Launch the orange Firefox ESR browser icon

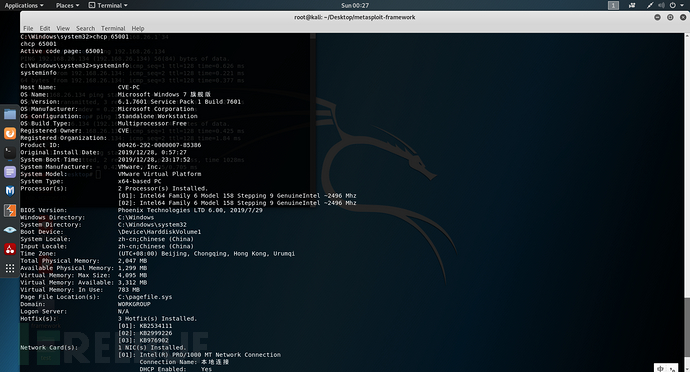click(x=10, y=133)
